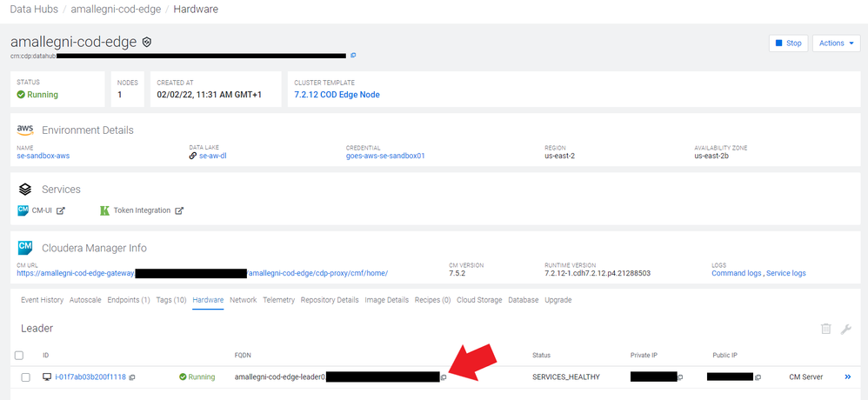Go to Data Hubs breadcrumb

[33, 10]
